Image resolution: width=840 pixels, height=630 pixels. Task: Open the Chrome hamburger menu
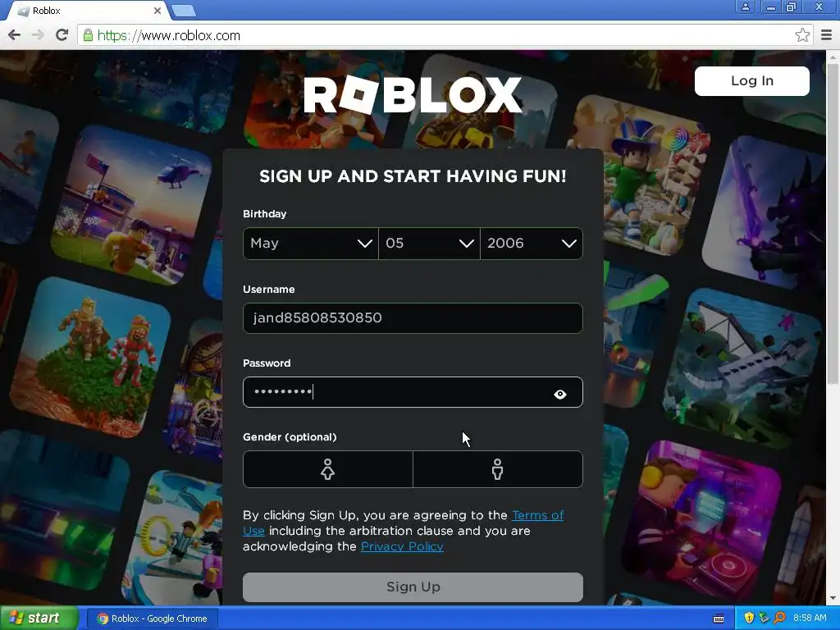tap(826, 35)
